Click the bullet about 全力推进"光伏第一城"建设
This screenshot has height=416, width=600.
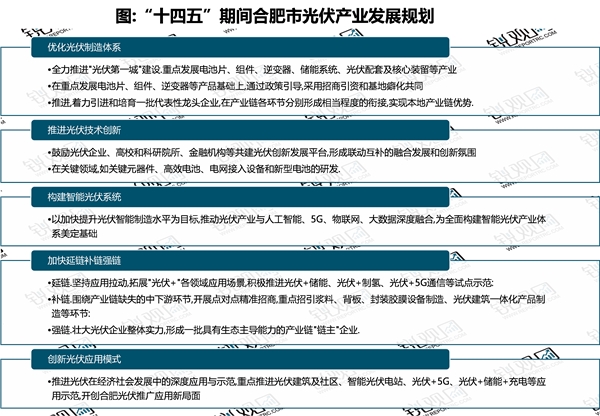click(252, 70)
